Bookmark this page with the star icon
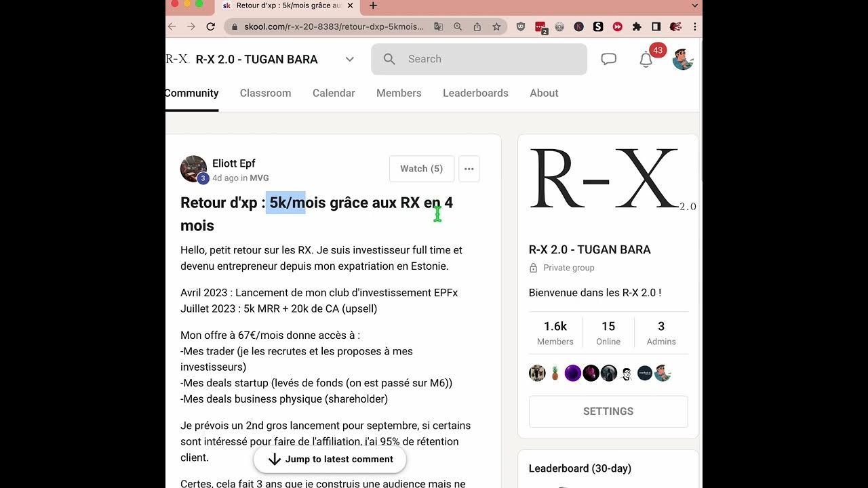 496,26
